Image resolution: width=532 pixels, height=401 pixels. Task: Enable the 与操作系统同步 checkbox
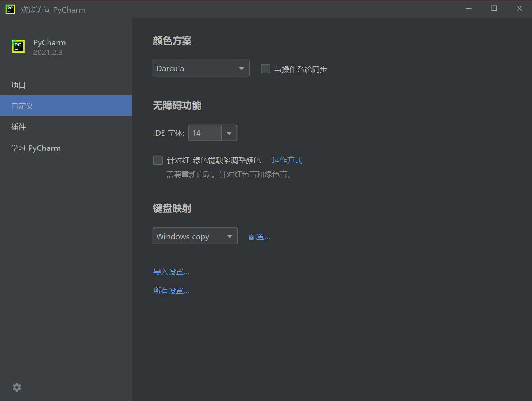pyautogui.click(x=266, y=69)
